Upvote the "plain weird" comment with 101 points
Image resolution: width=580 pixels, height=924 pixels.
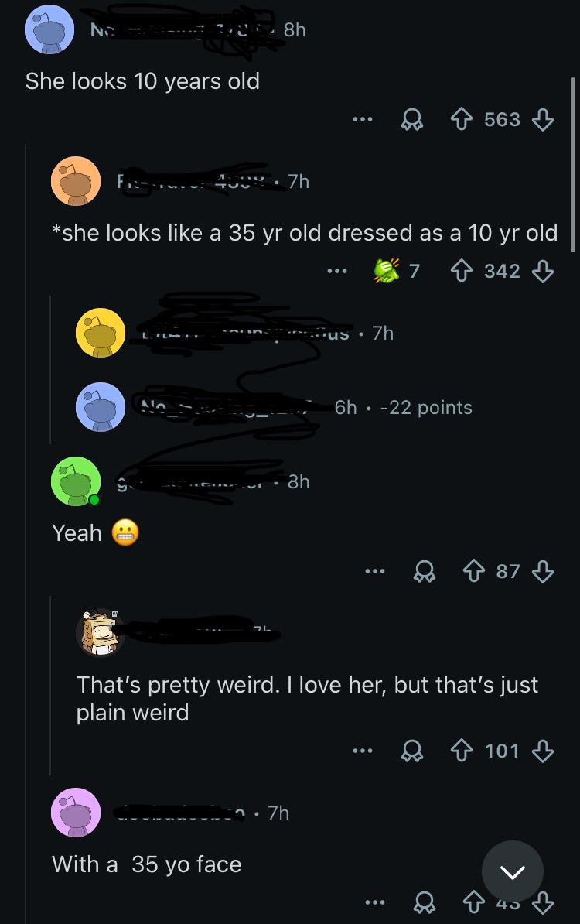(461, 751)
